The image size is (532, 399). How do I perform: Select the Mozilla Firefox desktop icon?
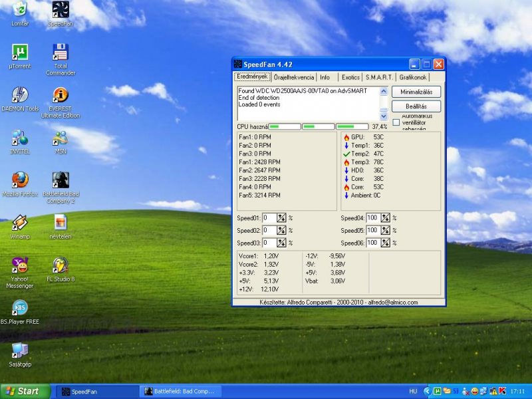20,180
